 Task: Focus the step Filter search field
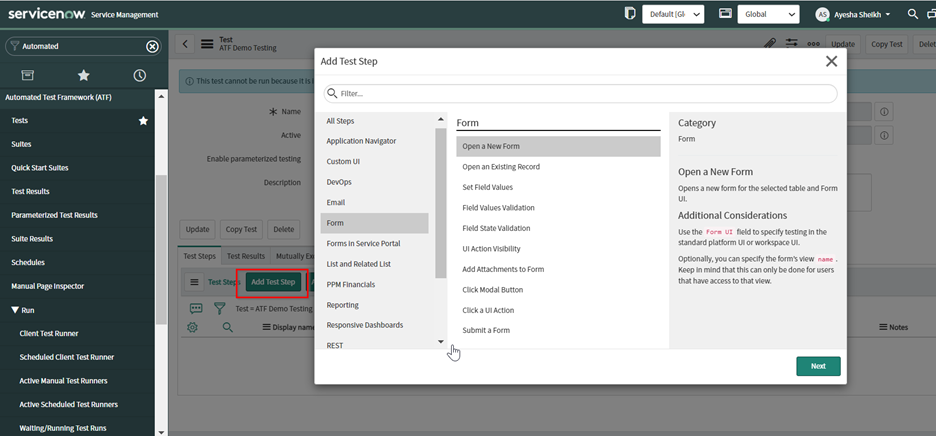[580, 94]
